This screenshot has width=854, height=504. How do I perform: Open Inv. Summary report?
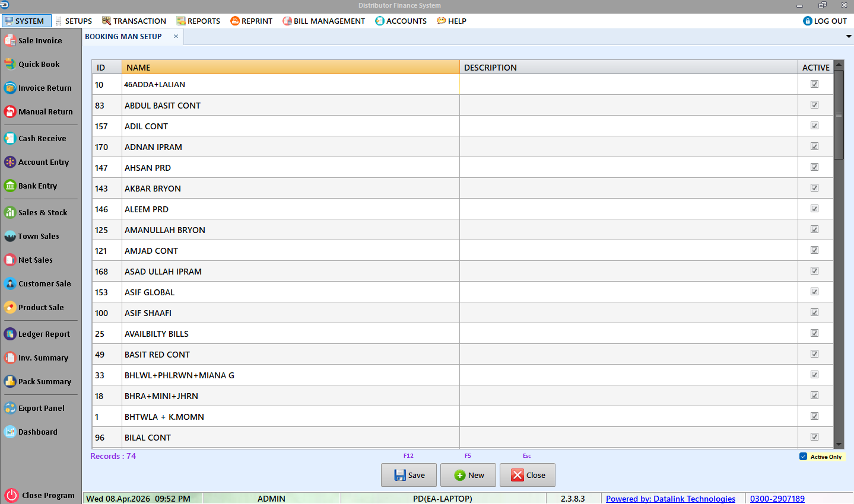(36, 358)
